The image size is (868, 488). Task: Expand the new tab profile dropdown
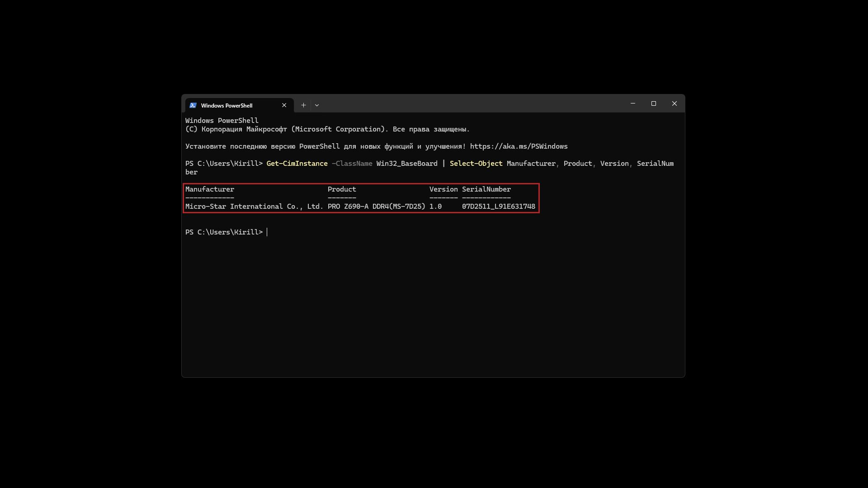point(317,105)
